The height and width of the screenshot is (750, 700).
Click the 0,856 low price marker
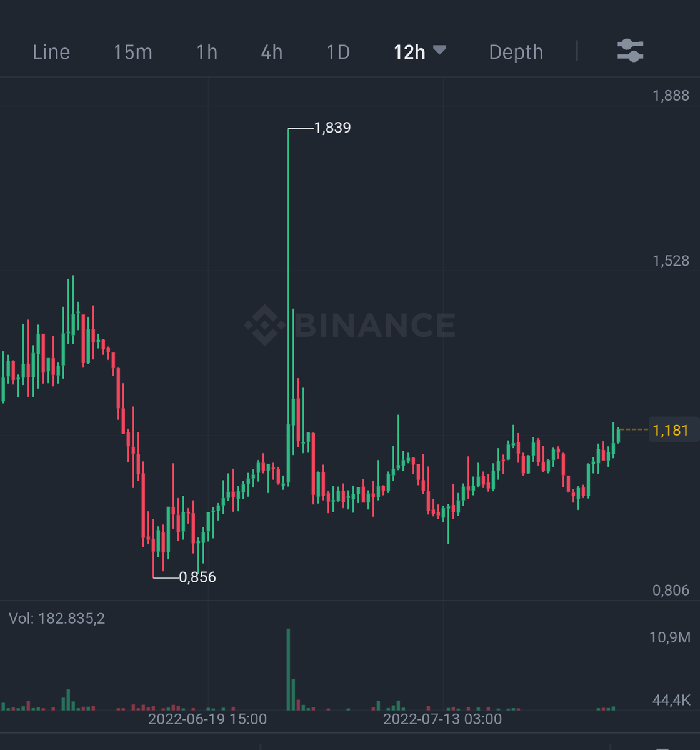tap(197, 577)
